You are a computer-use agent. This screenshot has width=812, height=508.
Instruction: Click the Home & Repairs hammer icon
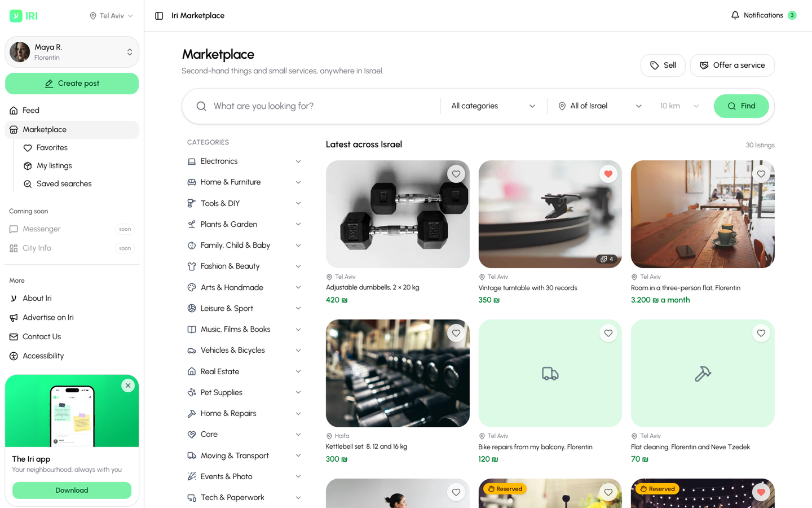(192, 414)
